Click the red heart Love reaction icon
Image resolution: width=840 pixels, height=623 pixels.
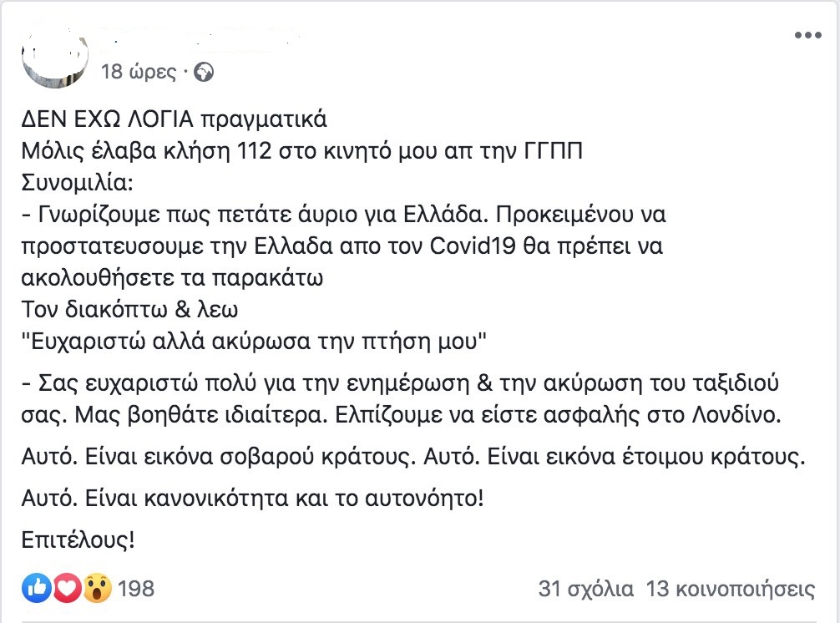coord(67,588)
